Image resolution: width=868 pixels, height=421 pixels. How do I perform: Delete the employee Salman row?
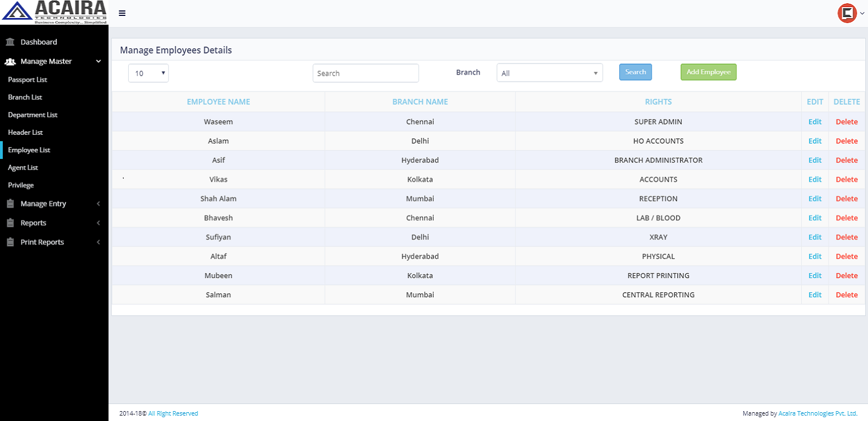(x=846, y=295)
